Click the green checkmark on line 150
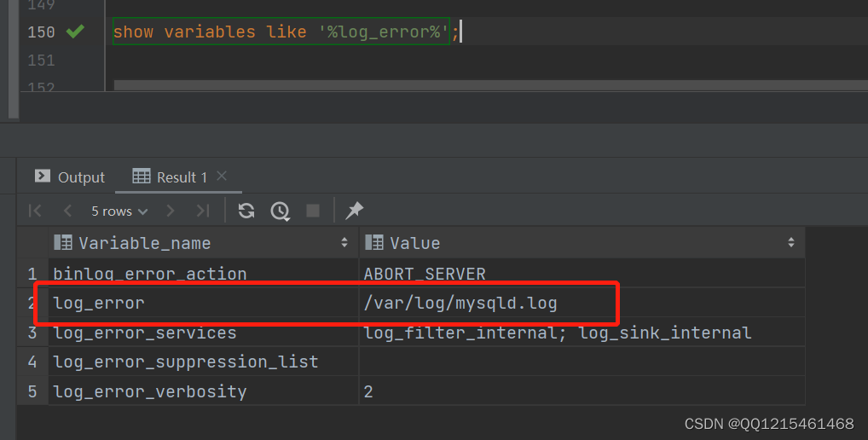 (x=75, y=32)
